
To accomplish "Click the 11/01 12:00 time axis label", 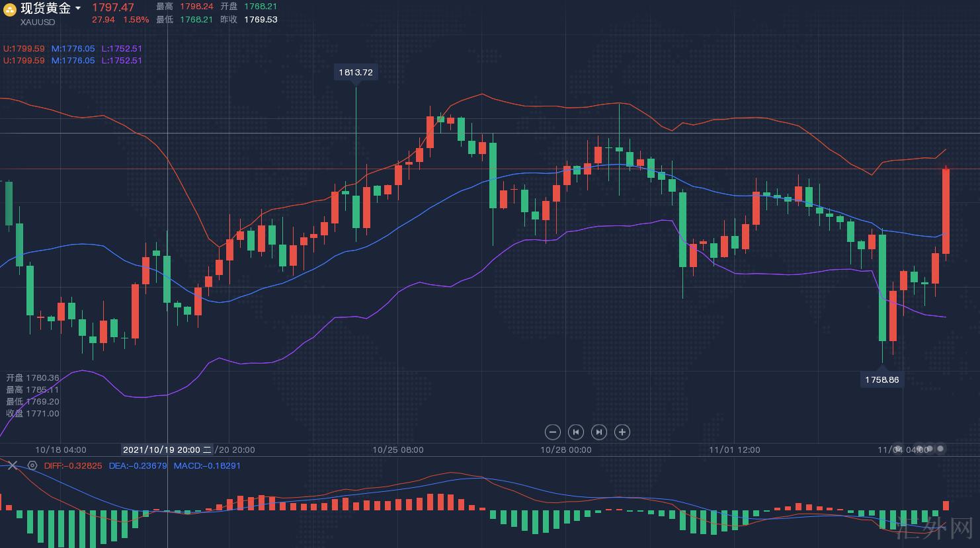I will tap(735, 450).
